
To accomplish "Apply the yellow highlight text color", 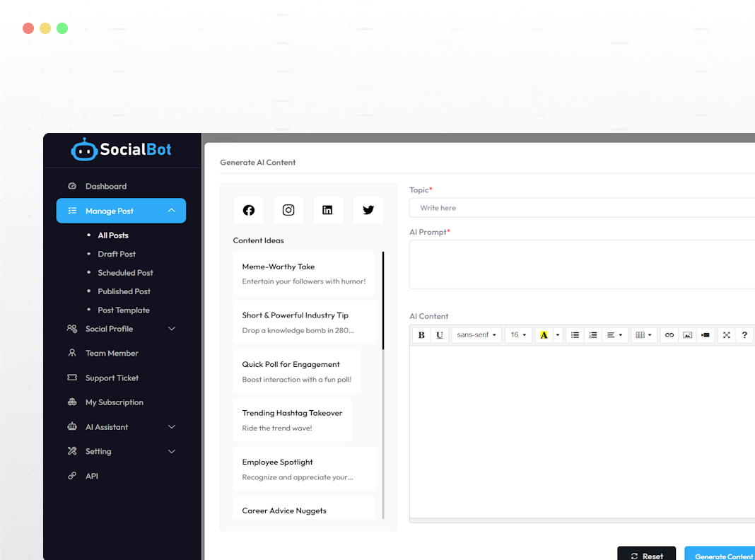I will (544, 335).
